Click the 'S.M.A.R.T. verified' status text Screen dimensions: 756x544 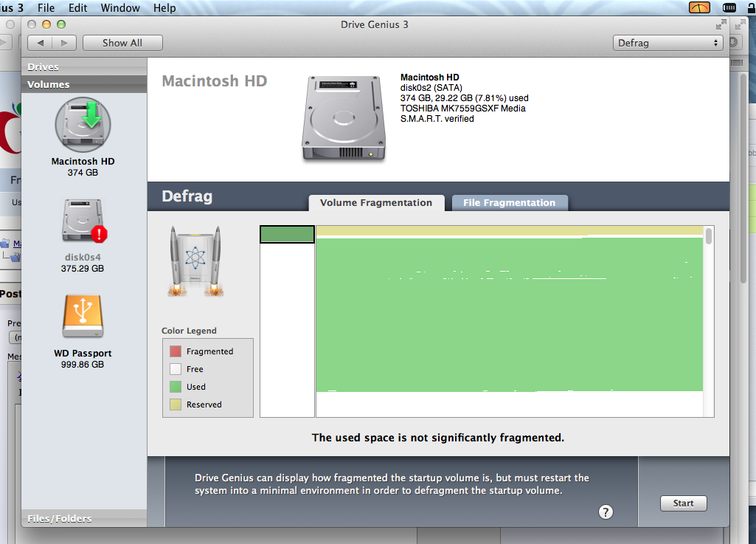pos(437,119)
